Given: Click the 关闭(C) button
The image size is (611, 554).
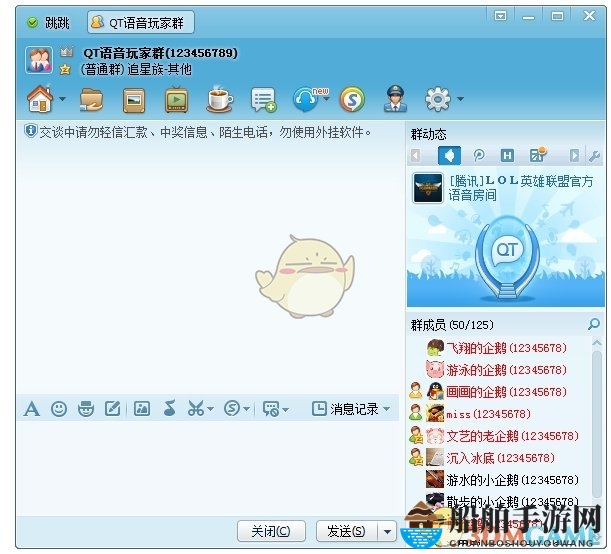Looking at the screenshot, I should (271, 531).
